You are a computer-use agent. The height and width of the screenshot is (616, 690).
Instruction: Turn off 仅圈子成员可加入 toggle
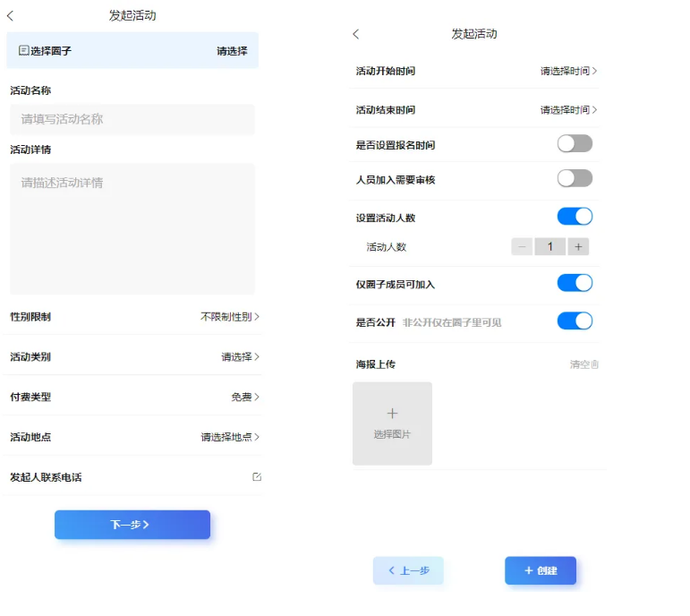575,284
